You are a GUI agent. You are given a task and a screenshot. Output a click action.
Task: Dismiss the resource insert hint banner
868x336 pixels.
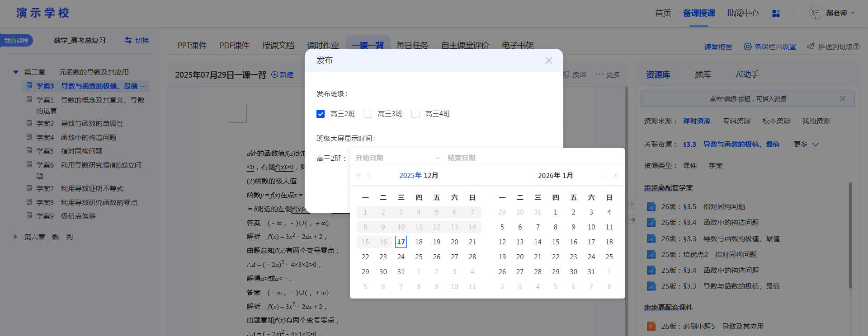(842, 99)
